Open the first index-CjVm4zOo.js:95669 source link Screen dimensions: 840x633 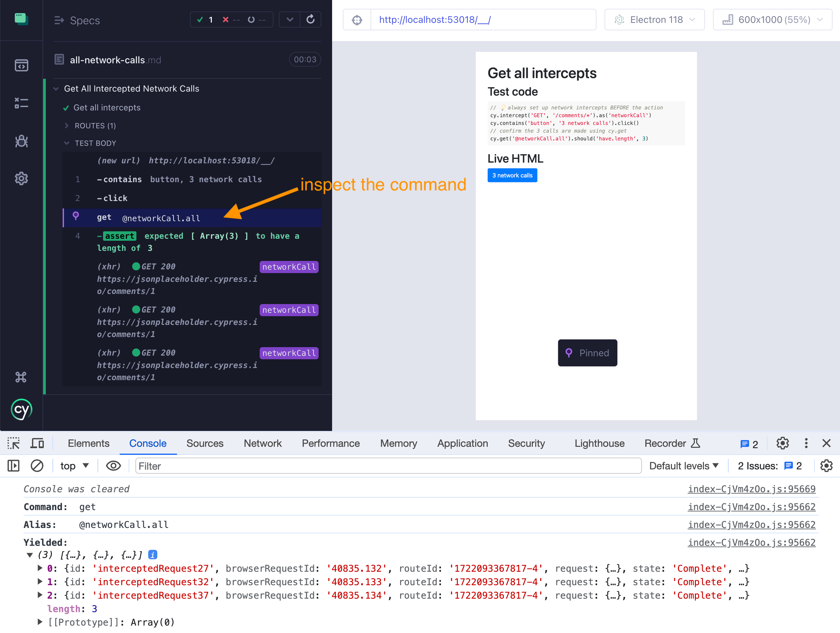pyautogui.click(x=751, y=489)
